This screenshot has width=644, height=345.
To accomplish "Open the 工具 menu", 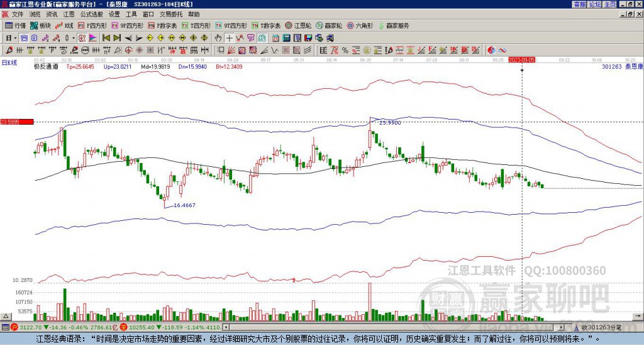I will (x=131, y=14).
